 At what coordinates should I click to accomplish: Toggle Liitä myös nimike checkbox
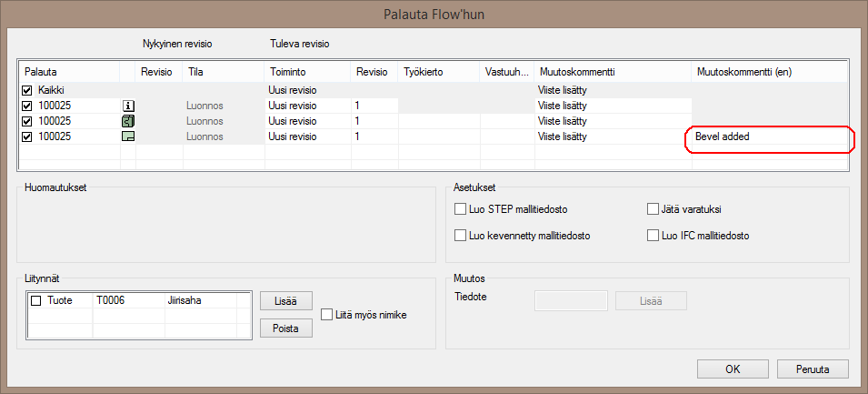point(328,315)
